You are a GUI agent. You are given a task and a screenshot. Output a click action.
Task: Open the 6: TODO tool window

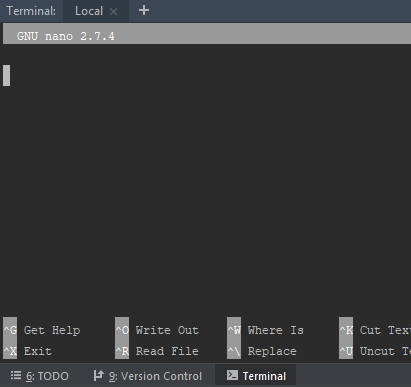pyautogui.click(x=39, y=376)
